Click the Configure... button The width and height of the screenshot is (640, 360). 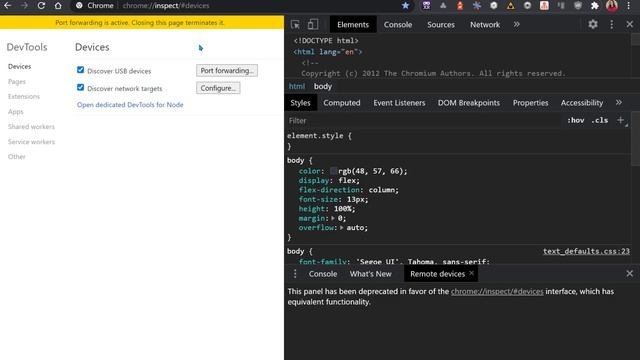point(218,88)
